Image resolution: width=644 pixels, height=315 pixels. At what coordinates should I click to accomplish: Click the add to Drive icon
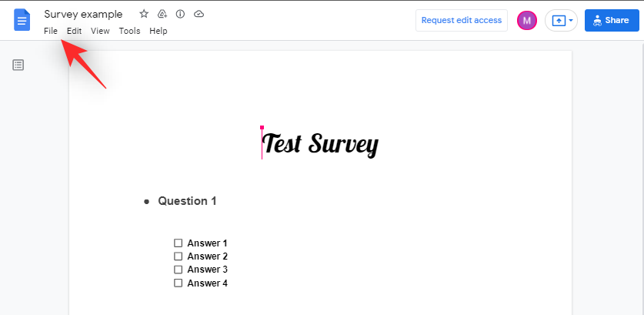(162, 14)
